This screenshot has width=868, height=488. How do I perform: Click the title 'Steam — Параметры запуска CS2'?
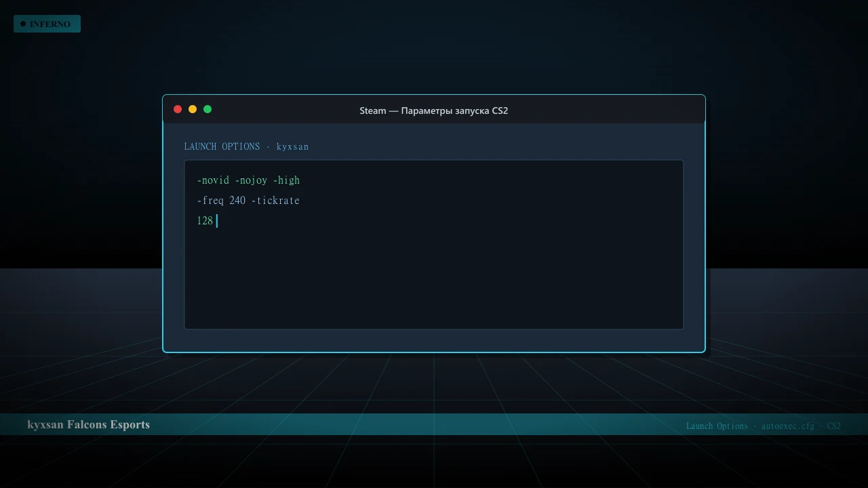[434, 110]
